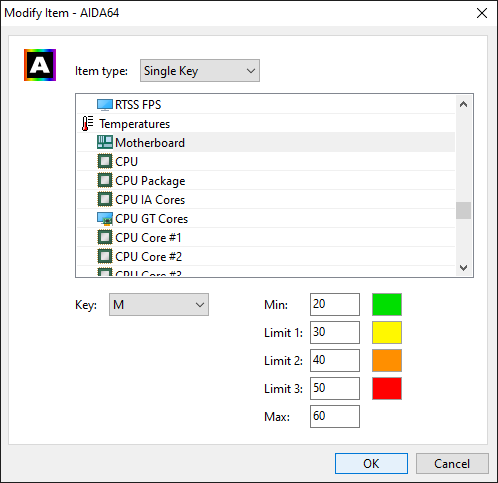498x483 pixels.
Task: Open the green Min color swatch
Action: pyautogui.click(x=387, y=304)
